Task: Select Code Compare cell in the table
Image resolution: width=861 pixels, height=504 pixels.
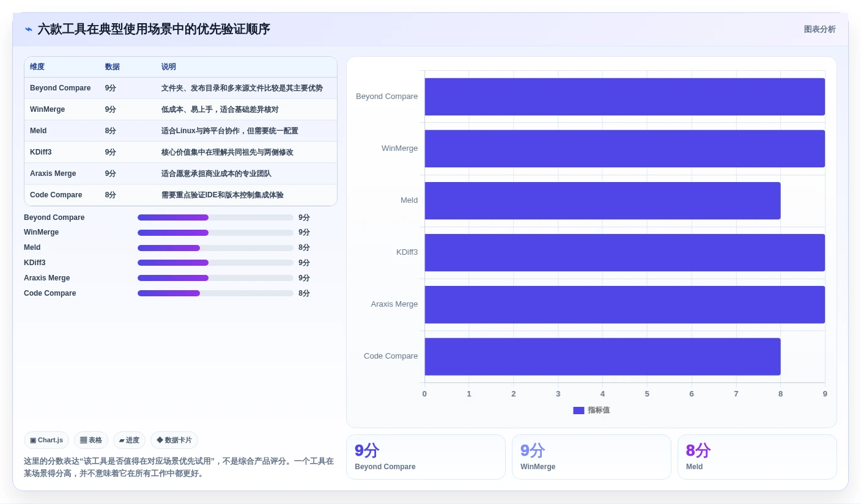Action: 56,195
